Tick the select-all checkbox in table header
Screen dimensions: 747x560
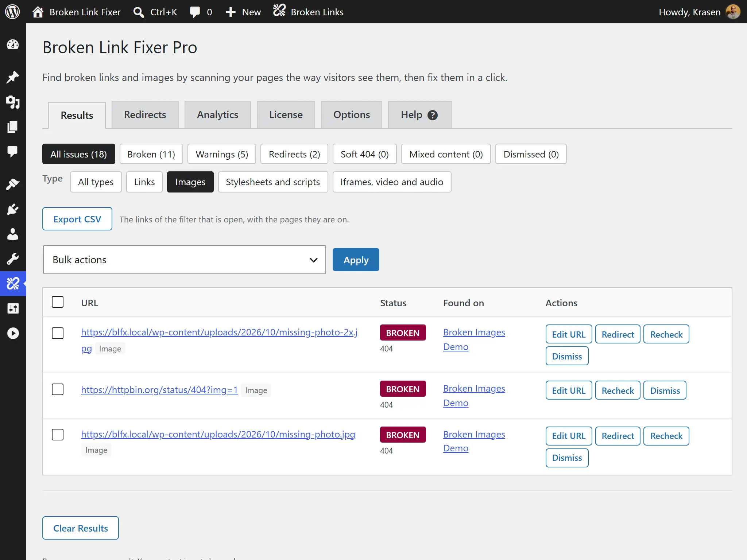(x=58, y=302)
